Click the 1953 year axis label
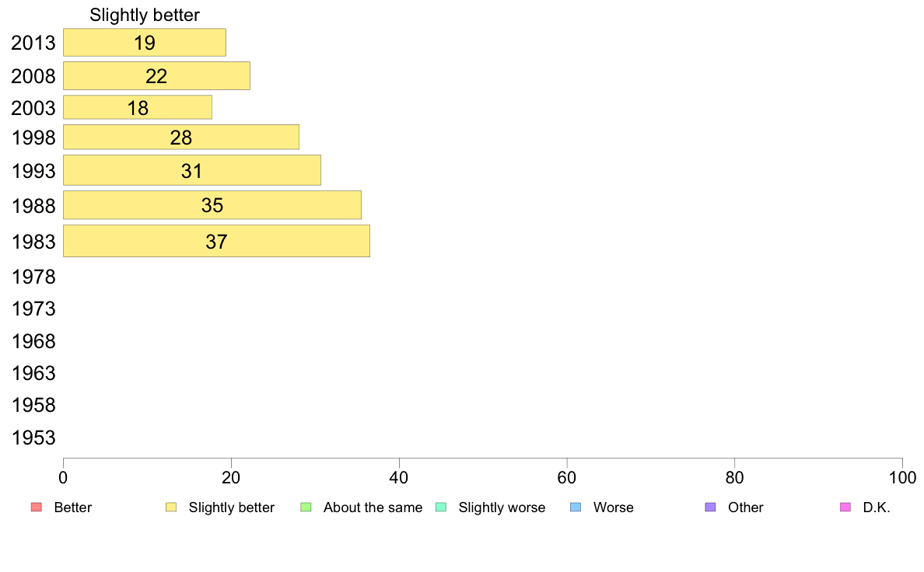 [x=33, y=438]
